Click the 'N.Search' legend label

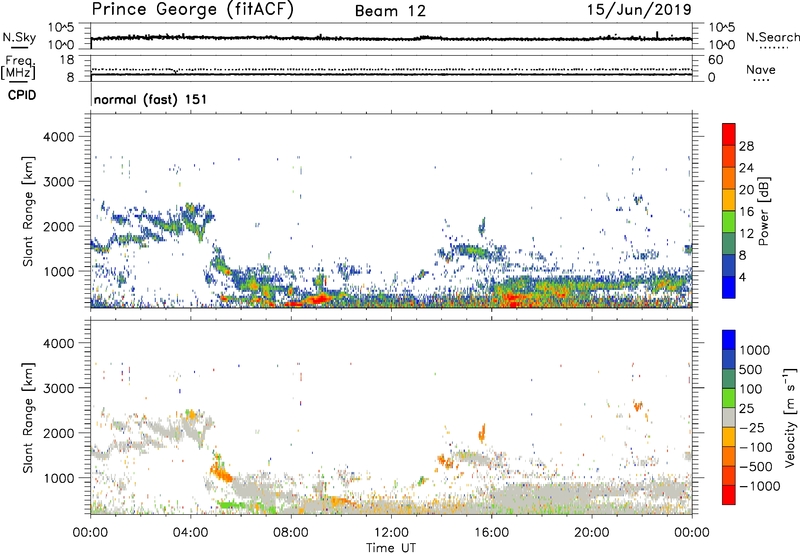(x=772, y=37)
